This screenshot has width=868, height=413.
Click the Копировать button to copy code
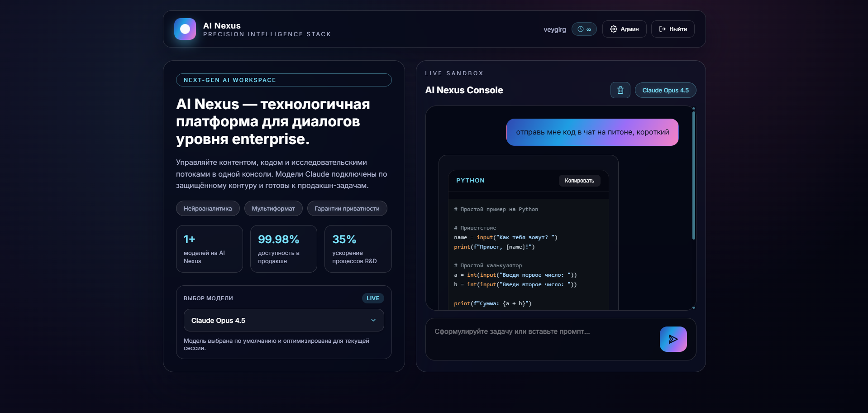click(x=579, y=180)
